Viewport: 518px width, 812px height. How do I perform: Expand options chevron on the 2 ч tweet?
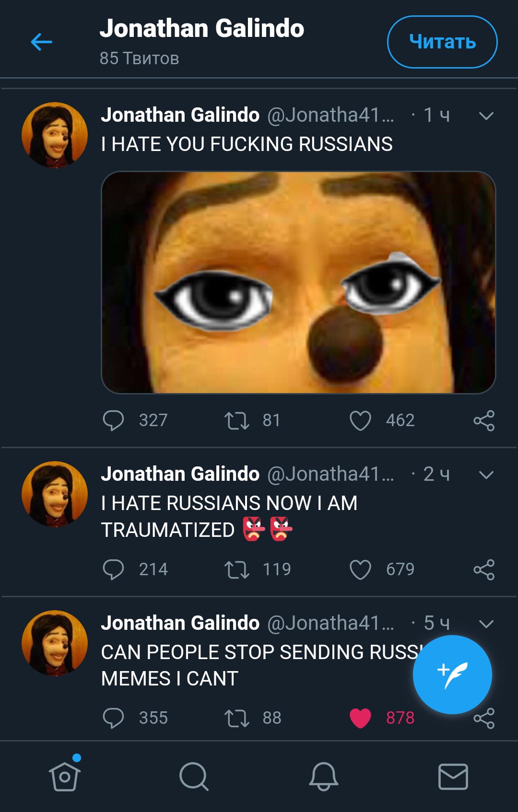(x=486, y=475)
